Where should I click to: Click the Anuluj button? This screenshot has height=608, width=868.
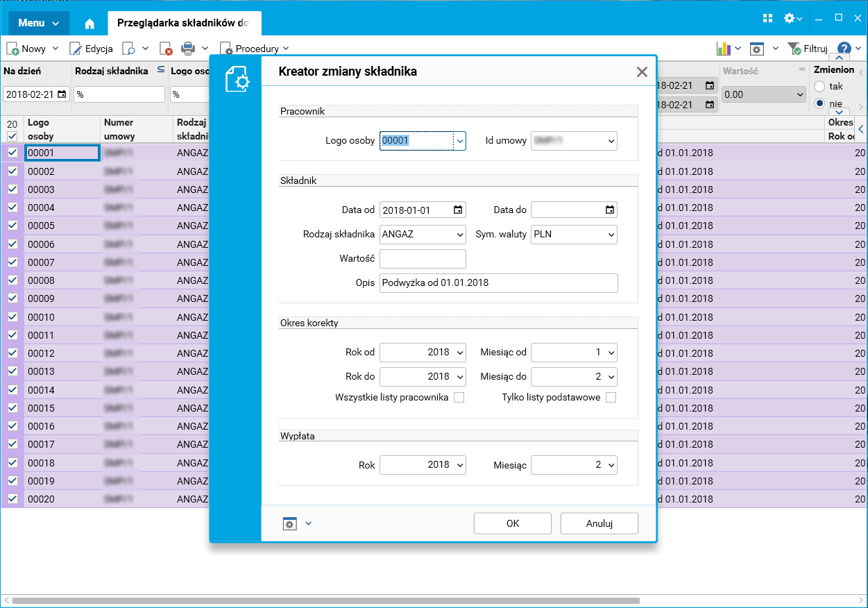coord(599,523)
